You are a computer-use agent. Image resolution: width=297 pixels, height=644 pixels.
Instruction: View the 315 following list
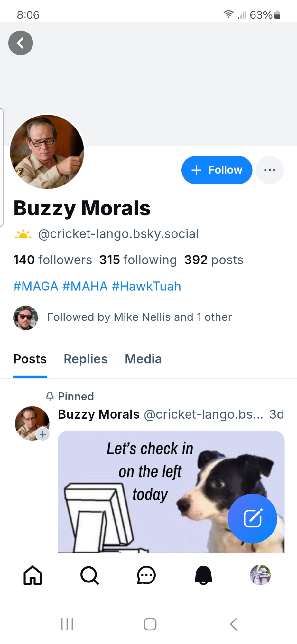(x=138, y=260)
